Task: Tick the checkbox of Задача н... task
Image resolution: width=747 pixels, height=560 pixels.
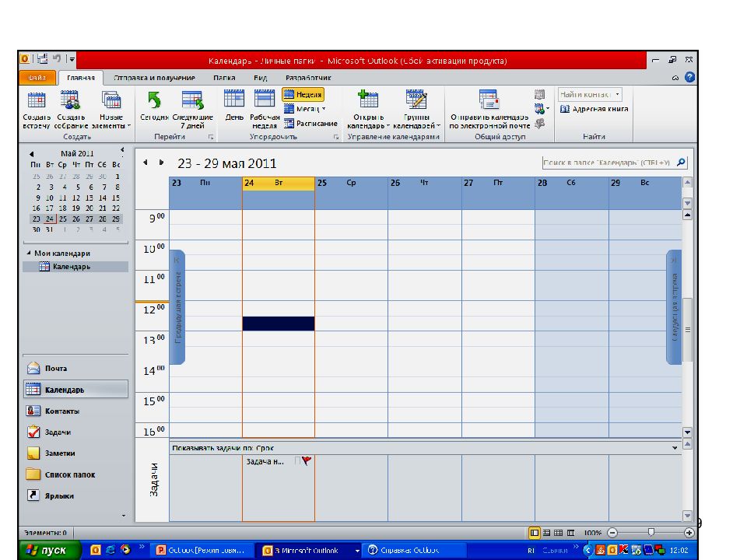Action: point(298,460)
